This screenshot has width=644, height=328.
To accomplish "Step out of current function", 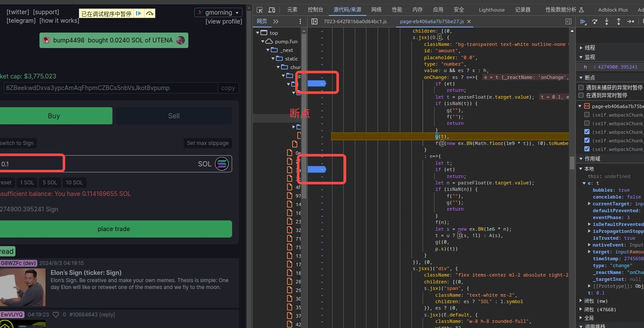I will (x=618, y=21).
